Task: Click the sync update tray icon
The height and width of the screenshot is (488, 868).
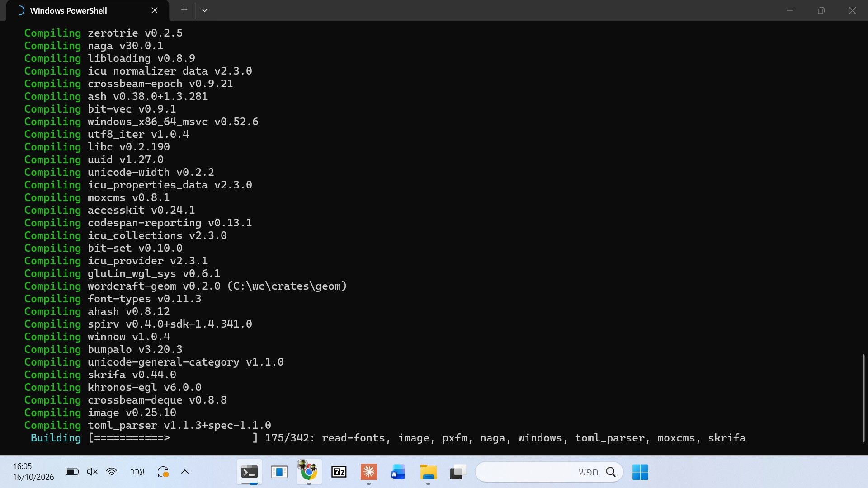Action: click(x=163, y=472)
